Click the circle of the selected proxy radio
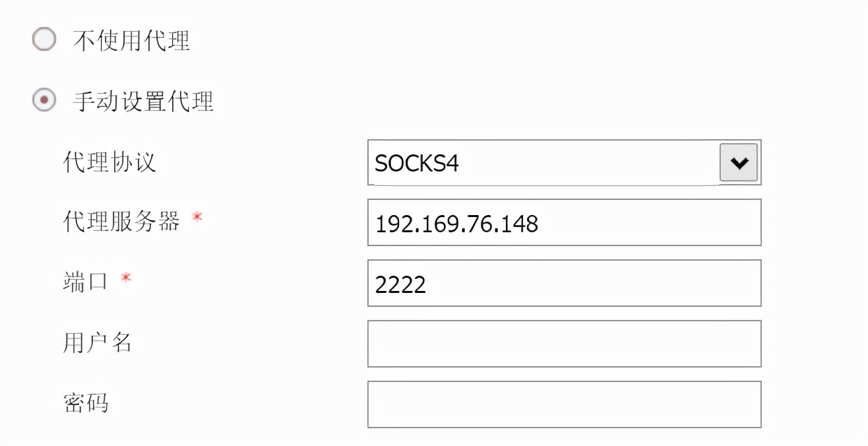 (x=44, y=100)
